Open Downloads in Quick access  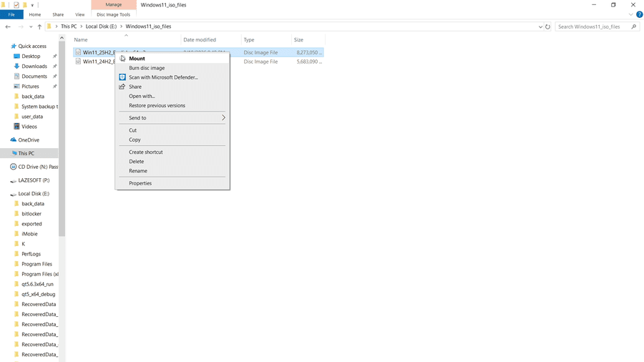click(34, 66)
